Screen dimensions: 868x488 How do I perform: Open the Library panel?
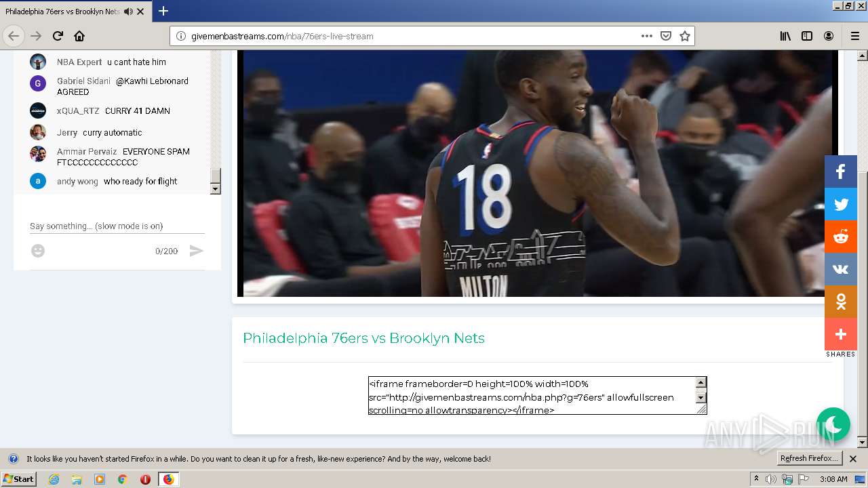click(x=785, y=36)
